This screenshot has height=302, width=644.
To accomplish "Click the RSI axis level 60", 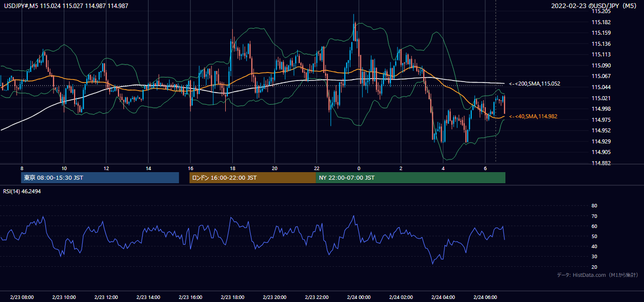I will point(595,226).
